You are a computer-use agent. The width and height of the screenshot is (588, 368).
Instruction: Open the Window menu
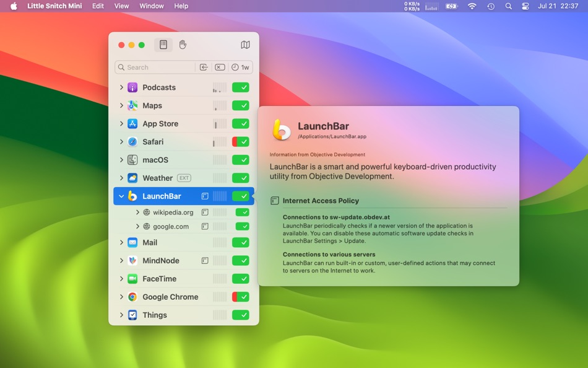coord(151,6)
